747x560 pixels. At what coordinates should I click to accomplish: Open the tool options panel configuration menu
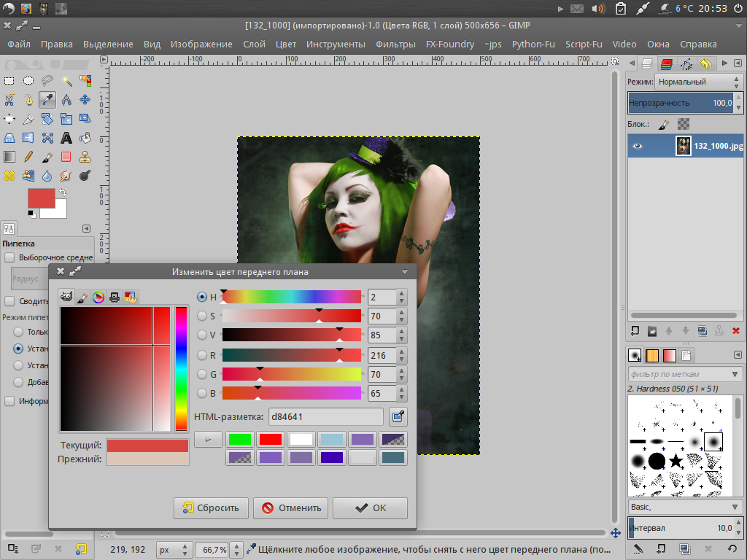(86, 228)
